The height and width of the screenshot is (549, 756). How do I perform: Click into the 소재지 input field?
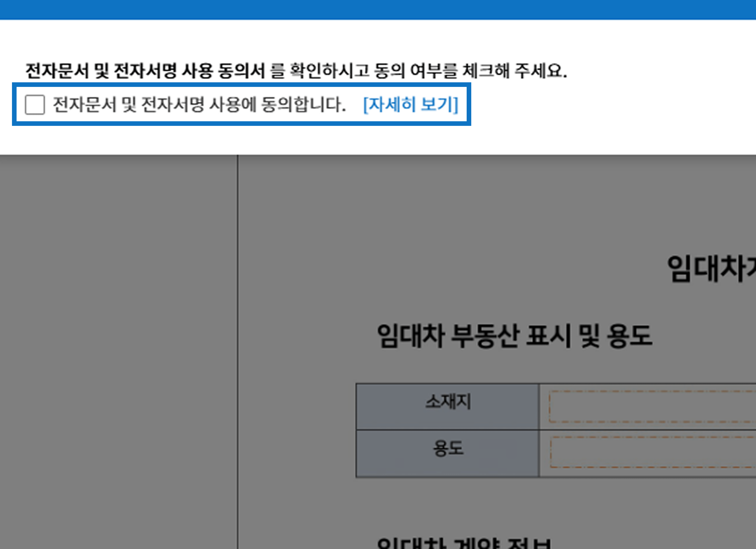click(x=650, y=407)
